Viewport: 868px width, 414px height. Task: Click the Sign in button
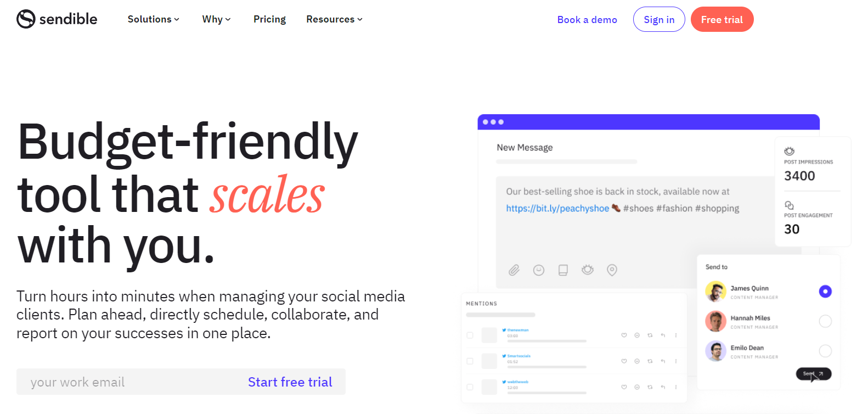click(x=659, y=19)
